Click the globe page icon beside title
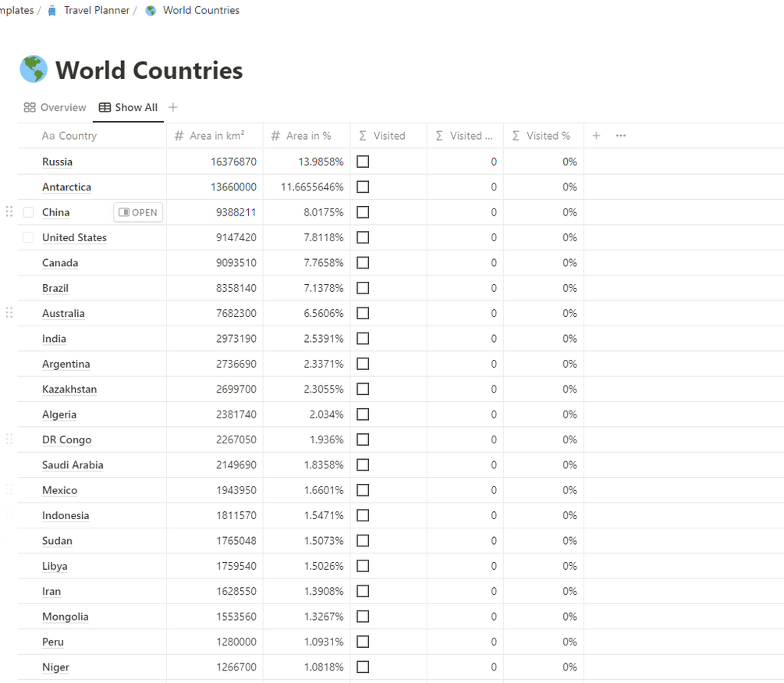Image resolution: width=784 pixels, height=683 pixels. (x=34, y=69)
